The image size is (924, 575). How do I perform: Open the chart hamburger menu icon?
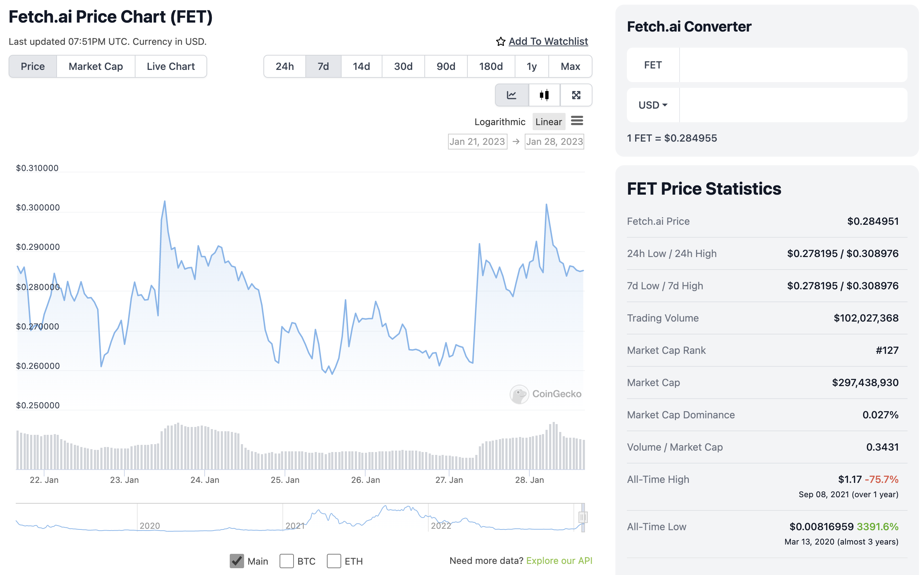pos(577,121)
